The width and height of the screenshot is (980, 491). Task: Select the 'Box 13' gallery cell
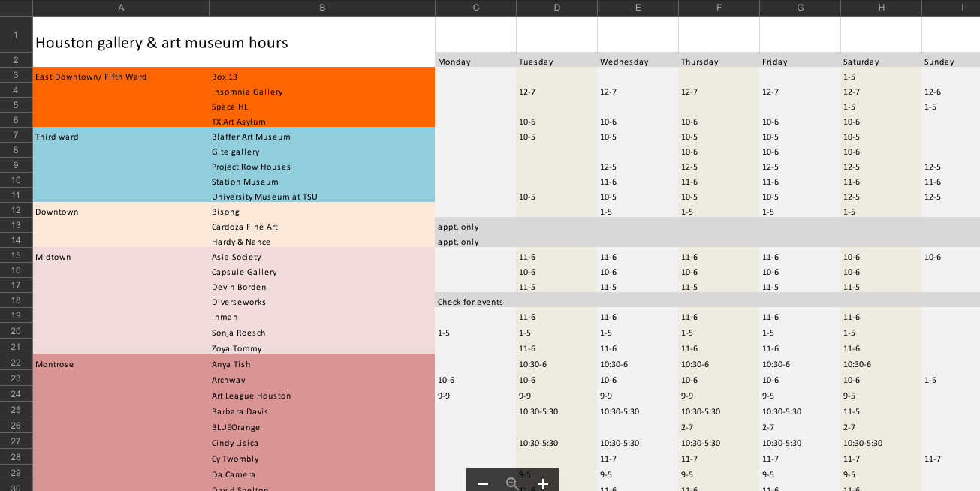tap(322, 75)
